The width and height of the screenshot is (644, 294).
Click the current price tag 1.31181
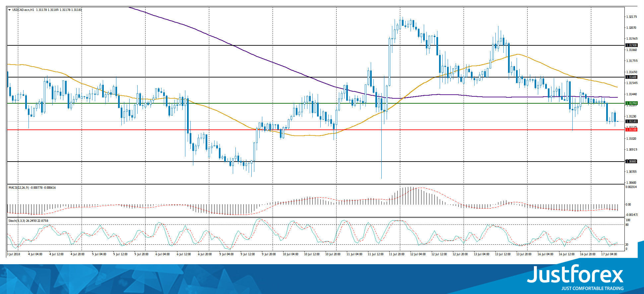tap(631, 122)
